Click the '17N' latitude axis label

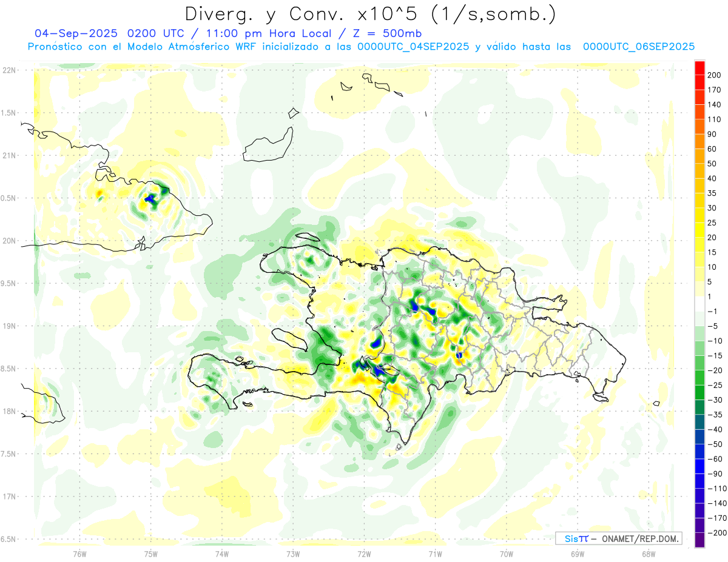pyautogui.click(x=9, y=497)
